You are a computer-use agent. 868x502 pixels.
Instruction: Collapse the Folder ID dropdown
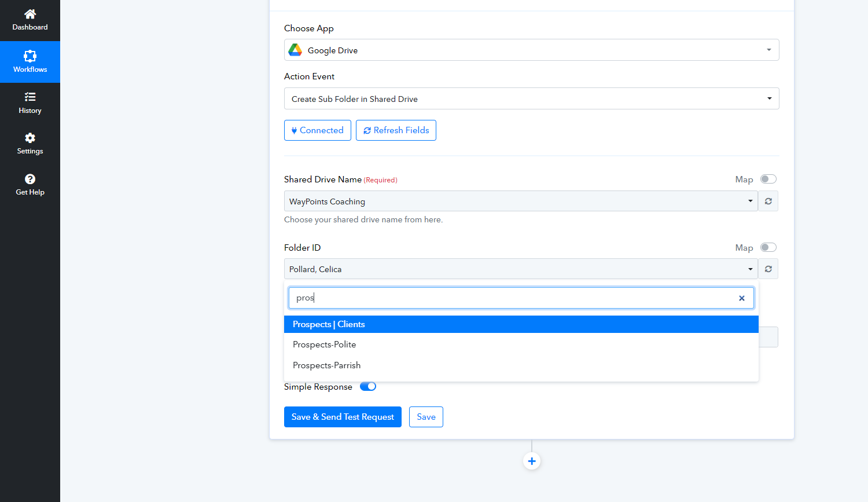pos(521,269)
